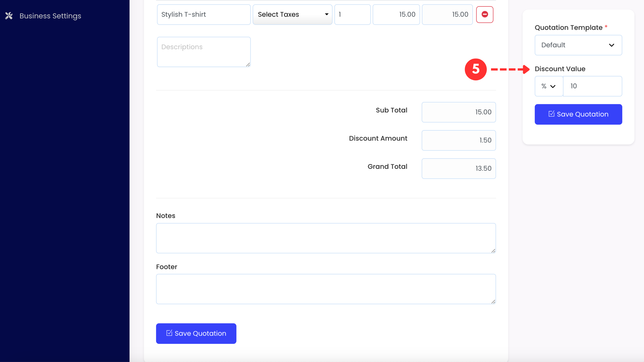Click the bottom Save Quotation button
Viewport: 644px width, 362px height.
[x=196, y=334]
